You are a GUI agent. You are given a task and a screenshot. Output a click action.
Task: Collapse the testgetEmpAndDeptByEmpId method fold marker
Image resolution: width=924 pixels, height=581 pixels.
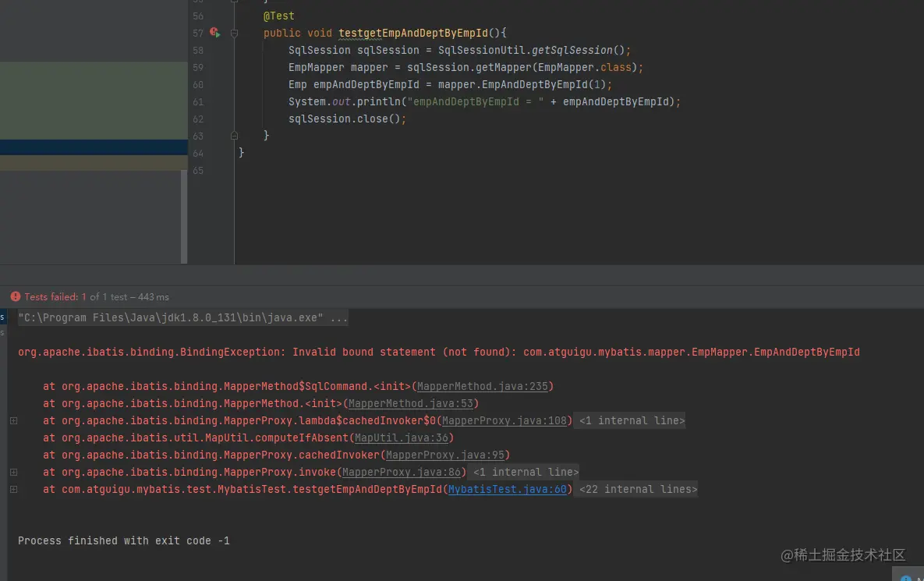(x=234, y=34)
